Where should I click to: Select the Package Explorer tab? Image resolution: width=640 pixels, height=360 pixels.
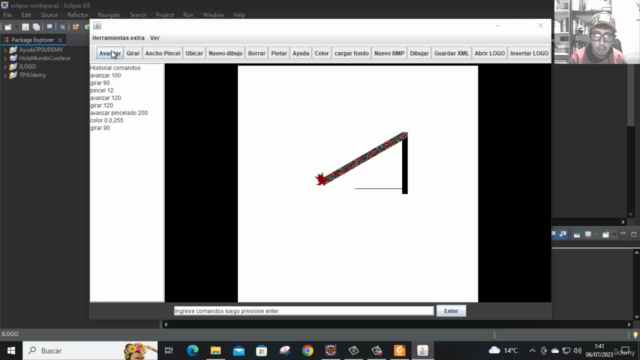tap(32, 40)
